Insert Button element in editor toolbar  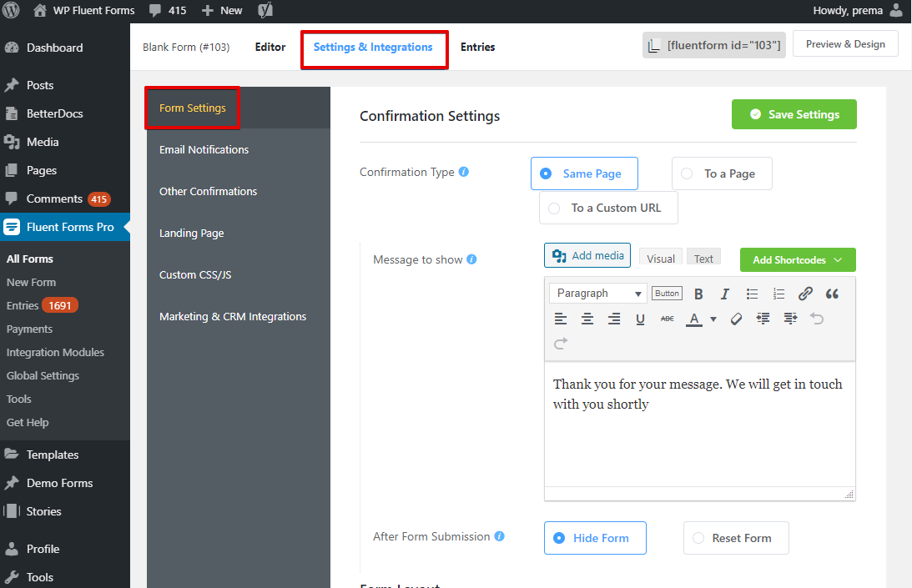pyautogui.click(x=668, y=293)
